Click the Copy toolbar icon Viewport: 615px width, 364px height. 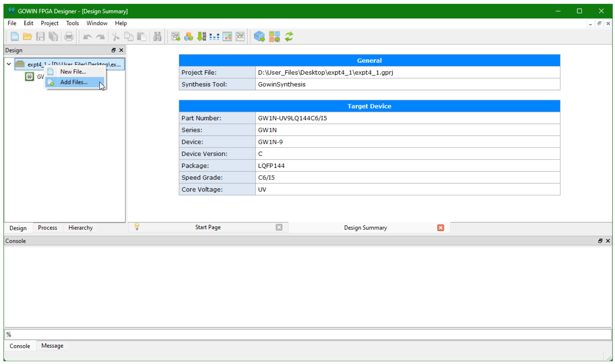(x=129, y=37)
